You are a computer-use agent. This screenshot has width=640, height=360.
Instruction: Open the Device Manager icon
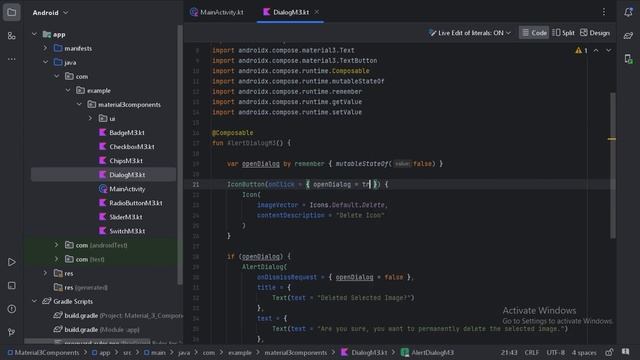(629, 59)
